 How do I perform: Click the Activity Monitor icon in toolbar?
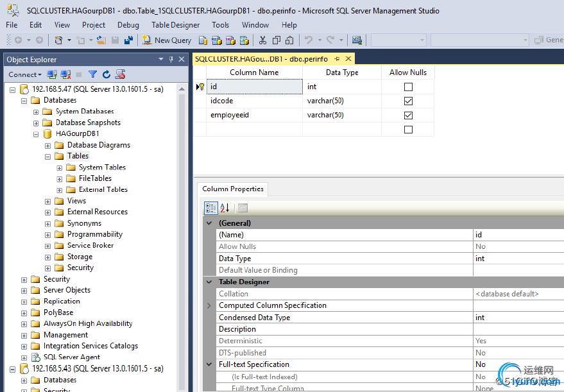click(x=357, y=40)
